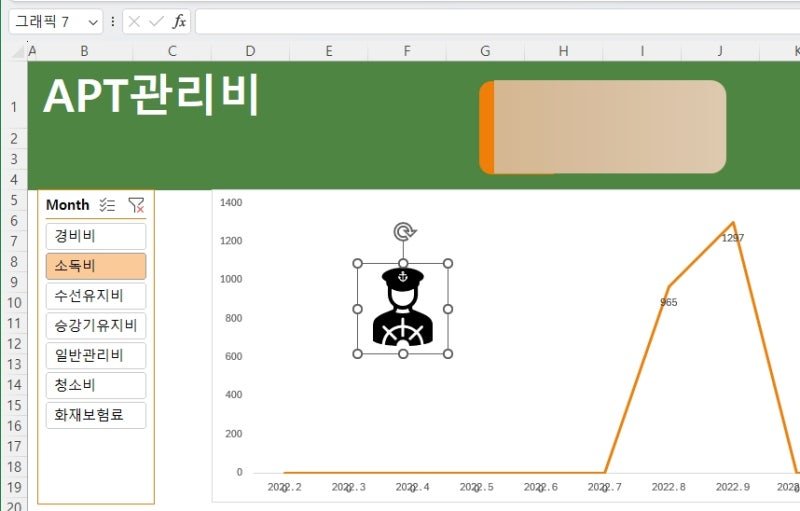Select the ship captain graphic
Image resolution: width=800 pixels, height=511 pixels.
(x=403, y=308)
